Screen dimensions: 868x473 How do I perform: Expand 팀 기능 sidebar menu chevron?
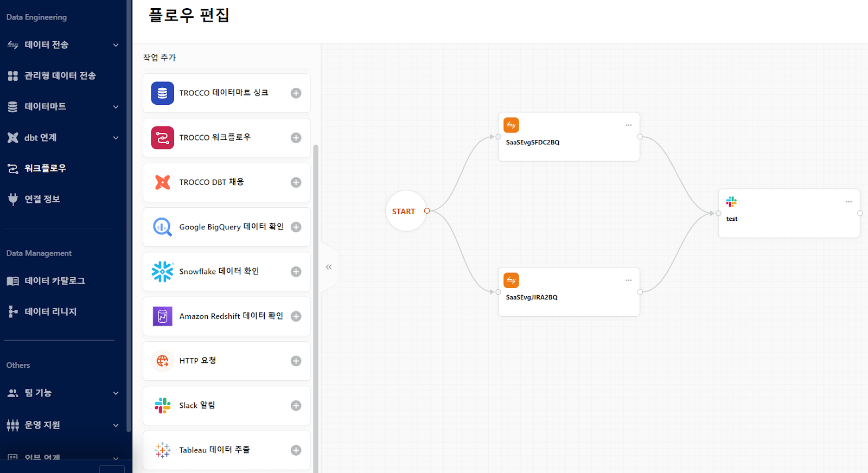(x=116, y=393)
